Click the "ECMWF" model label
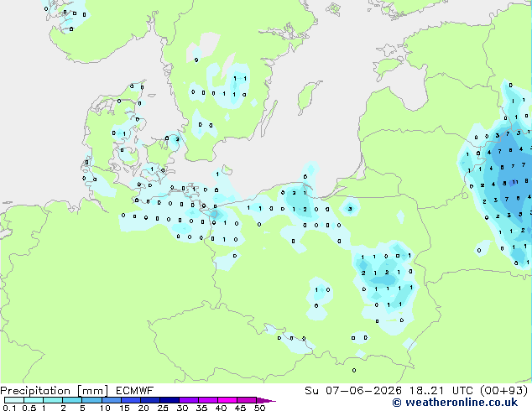Screen dimensions: 532x411 (x=135, y=391)
